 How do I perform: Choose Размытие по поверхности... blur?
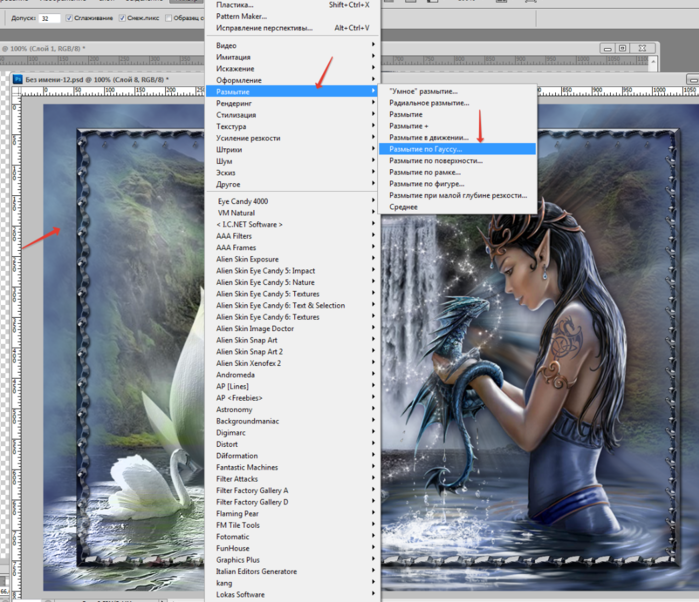(457, 161)
